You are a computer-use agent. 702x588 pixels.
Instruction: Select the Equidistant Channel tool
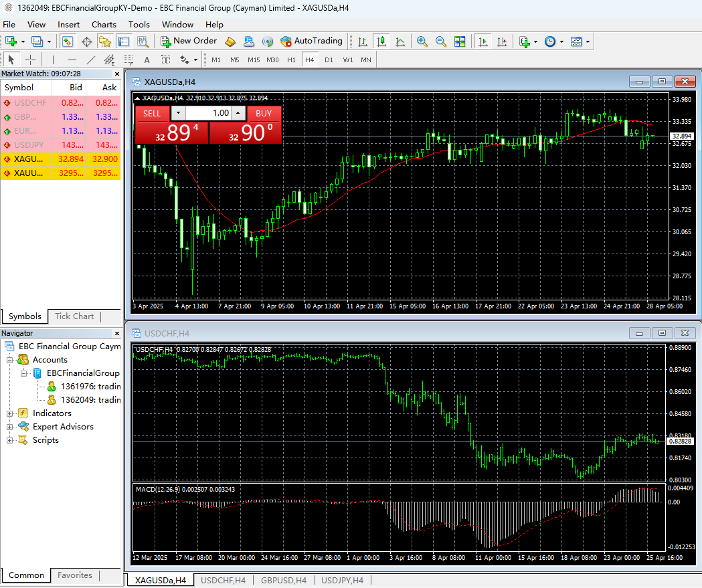(x=109, y=60)
